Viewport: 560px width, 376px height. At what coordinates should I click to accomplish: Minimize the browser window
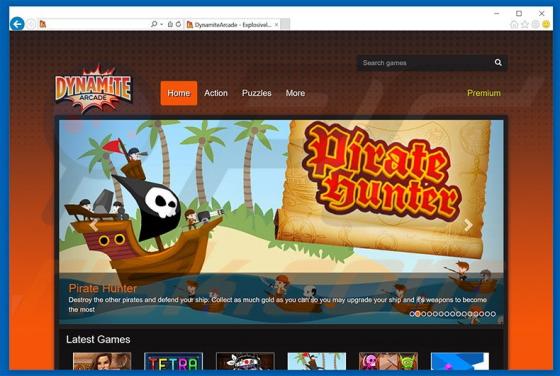coord(496,14)
